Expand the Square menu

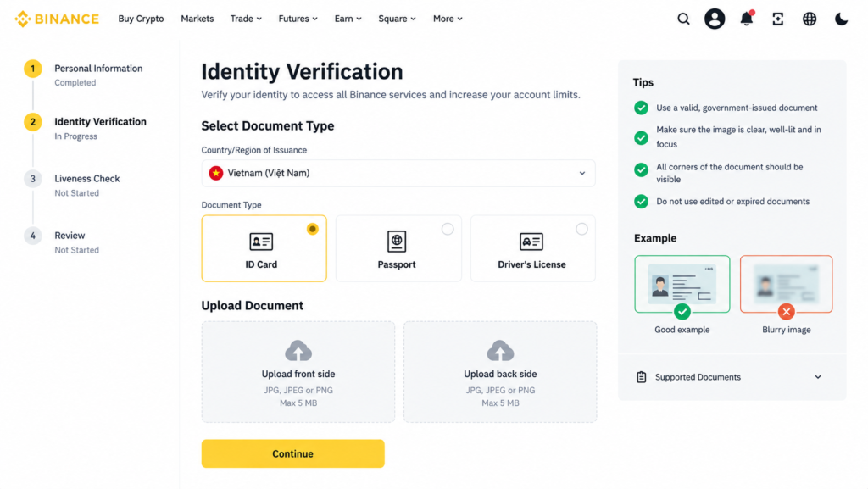coord(397,19)
